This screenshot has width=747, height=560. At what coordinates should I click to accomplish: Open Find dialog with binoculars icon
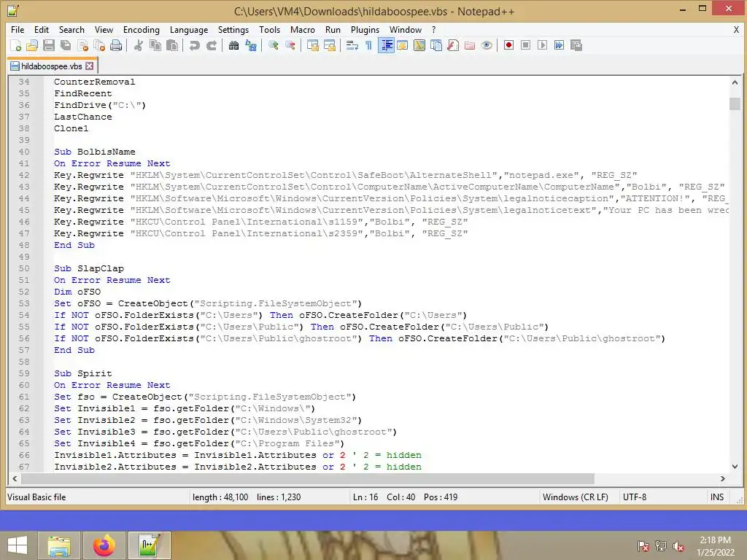coord(233,45)
